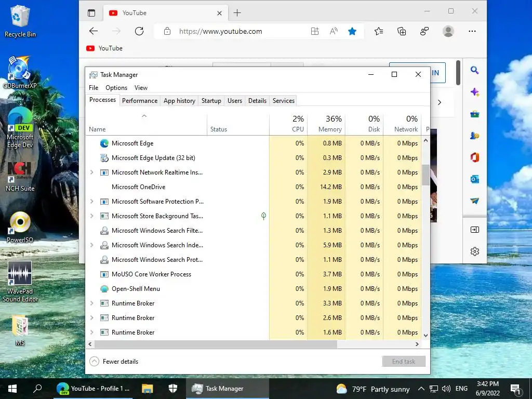Open the Services tab

[x=284, y=101]
